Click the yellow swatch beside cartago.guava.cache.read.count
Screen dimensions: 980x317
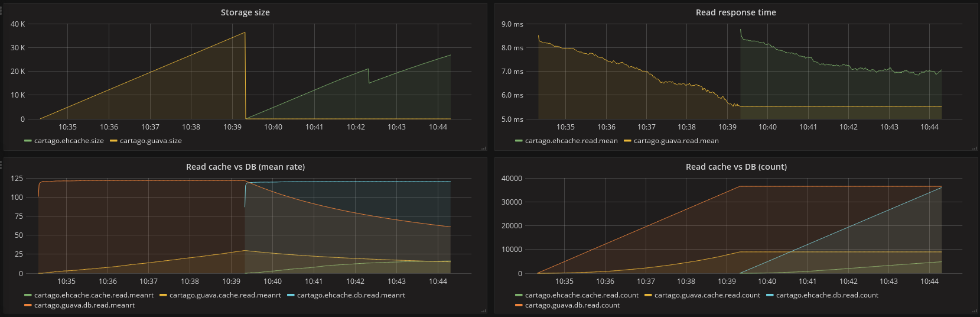point(648,295)
